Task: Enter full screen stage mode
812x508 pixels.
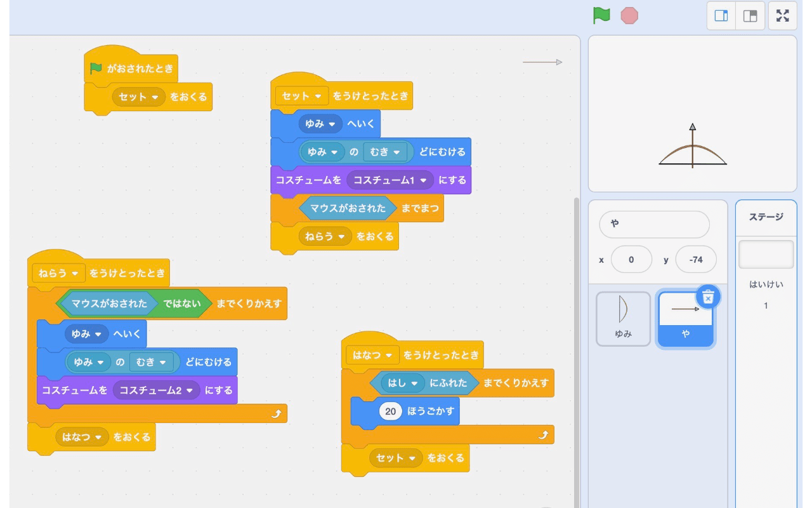Action: pos(782,16)
